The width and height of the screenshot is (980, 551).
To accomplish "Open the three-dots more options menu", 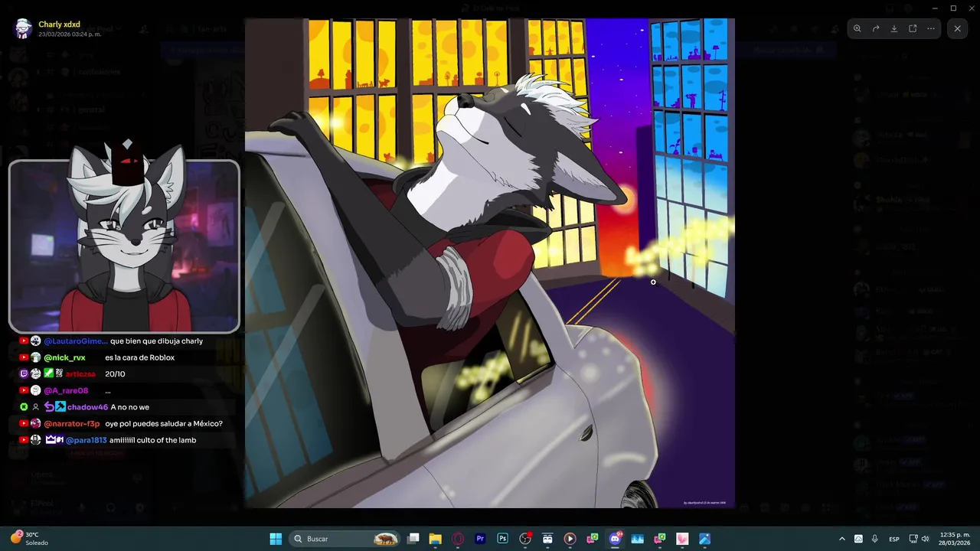I will pos(931,28).
